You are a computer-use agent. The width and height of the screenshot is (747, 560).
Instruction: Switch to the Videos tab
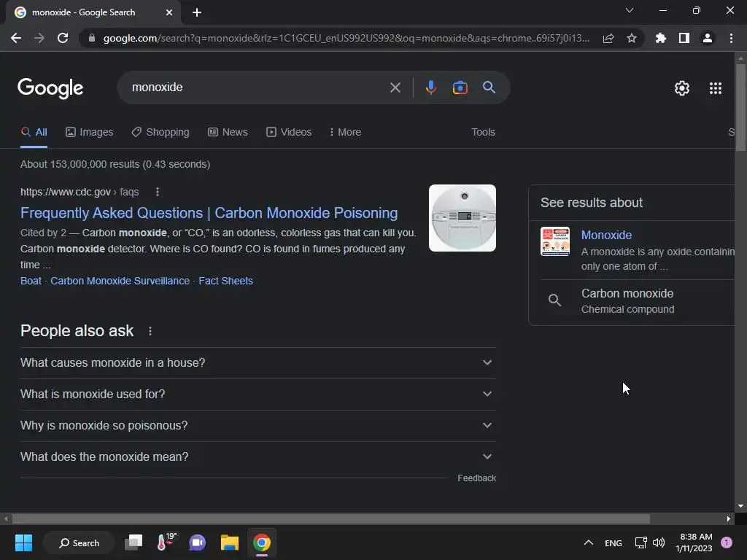289,132
